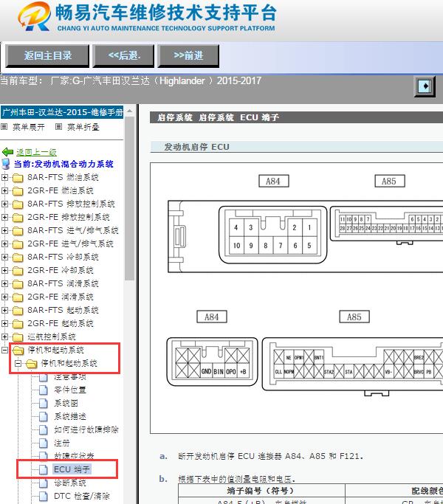Click the computer icon beside 当前:发动机混合动力系统
Image resolution: width=443 pixels, height=504 pixels.
pyautogui.click(x=6, y=164)
